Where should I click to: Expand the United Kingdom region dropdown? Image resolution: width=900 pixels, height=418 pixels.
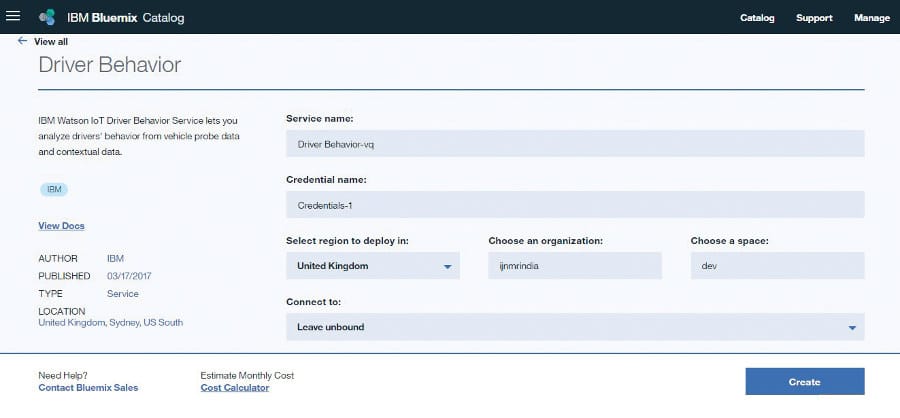[x=373, y=266]
